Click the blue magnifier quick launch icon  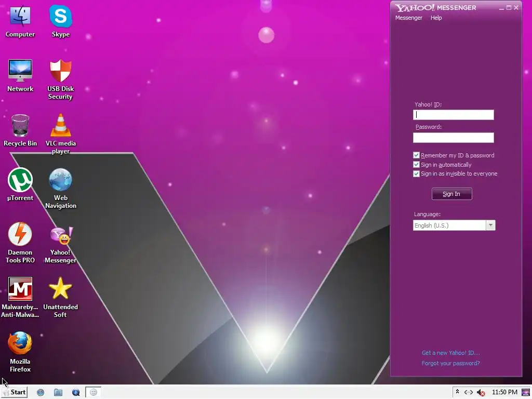coord(76,393)
